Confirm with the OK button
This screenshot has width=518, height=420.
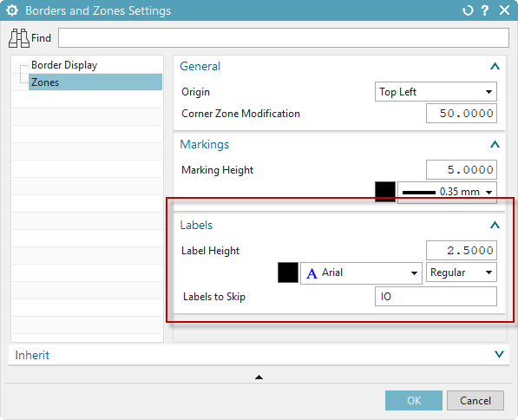tap(414, 401)
